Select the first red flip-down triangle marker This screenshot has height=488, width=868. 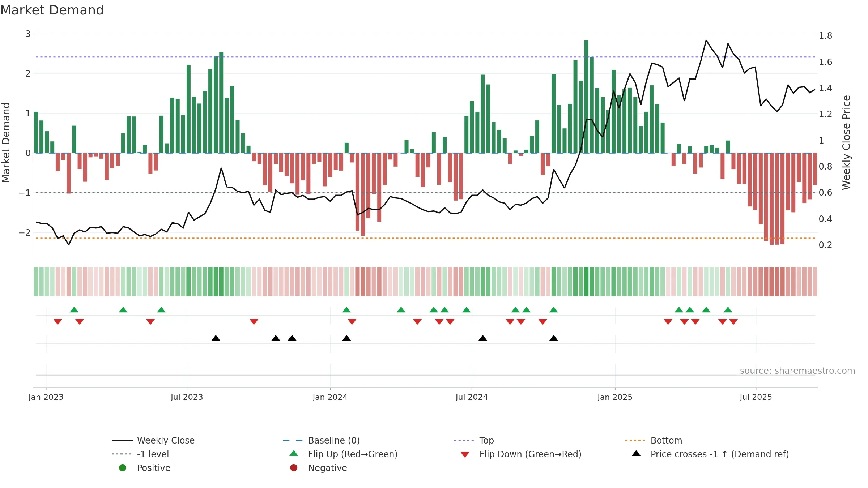(58, 322)
